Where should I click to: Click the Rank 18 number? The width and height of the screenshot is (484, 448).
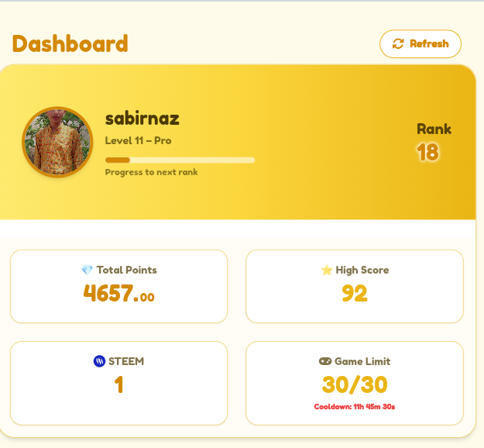tap(427, 153)
